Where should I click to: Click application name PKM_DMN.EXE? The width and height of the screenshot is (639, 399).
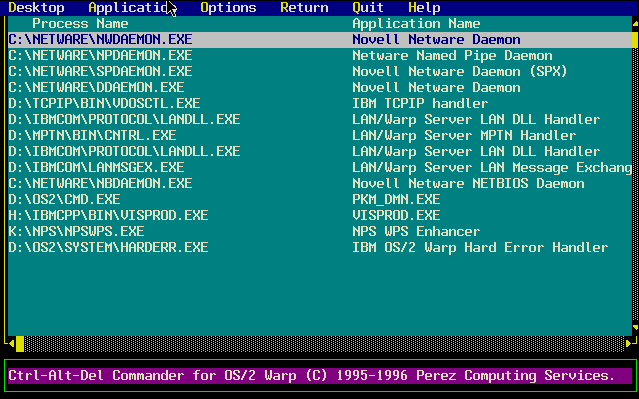(x=396, y=199)
